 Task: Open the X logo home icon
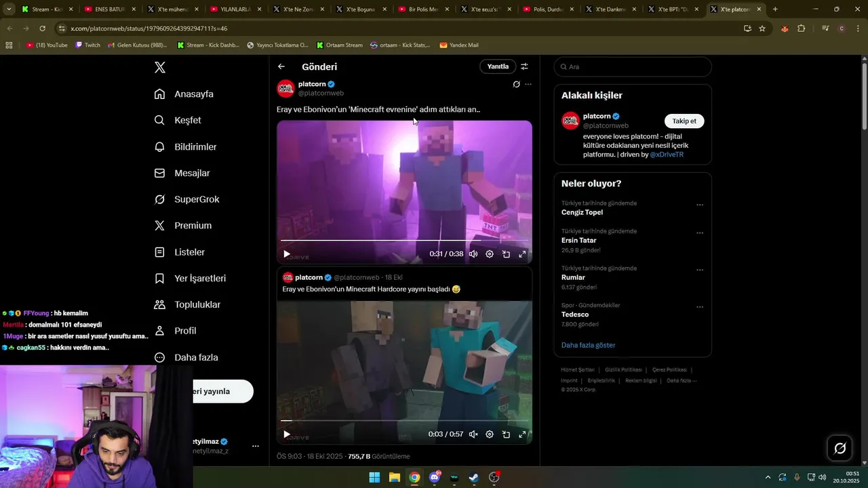point(160,67)
